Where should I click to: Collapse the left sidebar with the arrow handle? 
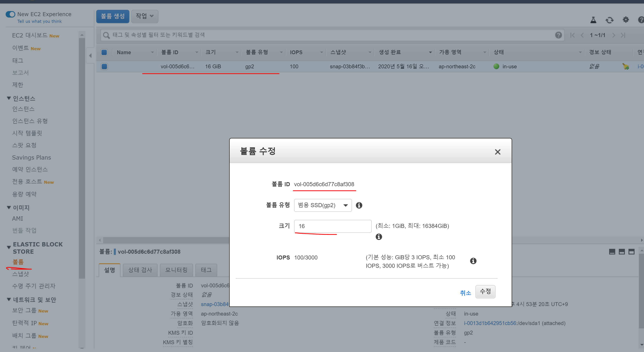coord(90,55)
